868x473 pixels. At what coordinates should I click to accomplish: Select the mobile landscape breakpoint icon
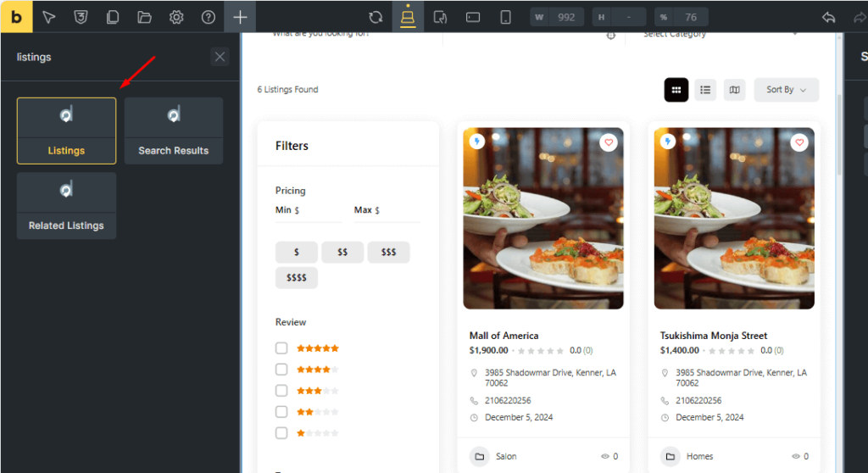pyautogui.click(x=473, y=17)
